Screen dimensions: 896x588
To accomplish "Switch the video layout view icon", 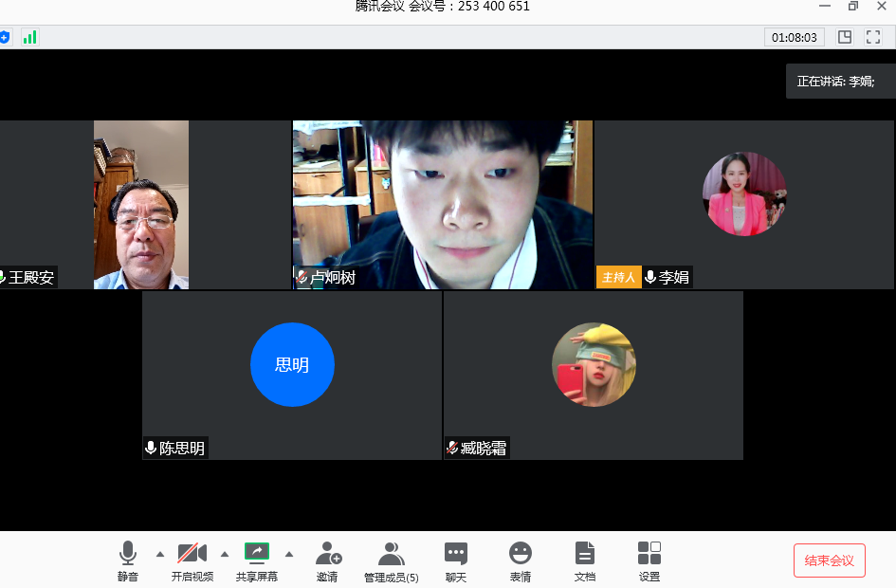I will pyautogui.click(x=845, y=37).
